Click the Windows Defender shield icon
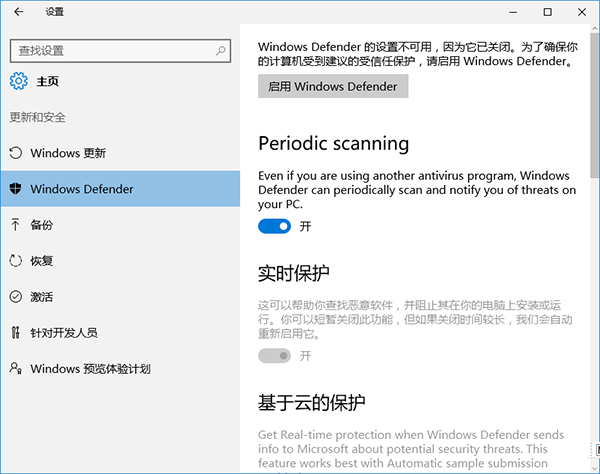This screenshot has height=474, width=600. 15,189
